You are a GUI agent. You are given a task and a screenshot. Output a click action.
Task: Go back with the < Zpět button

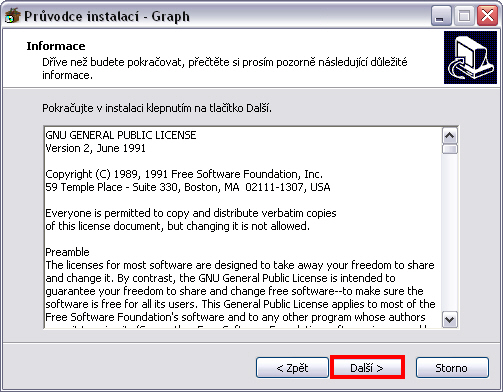(x=292, y=368)
